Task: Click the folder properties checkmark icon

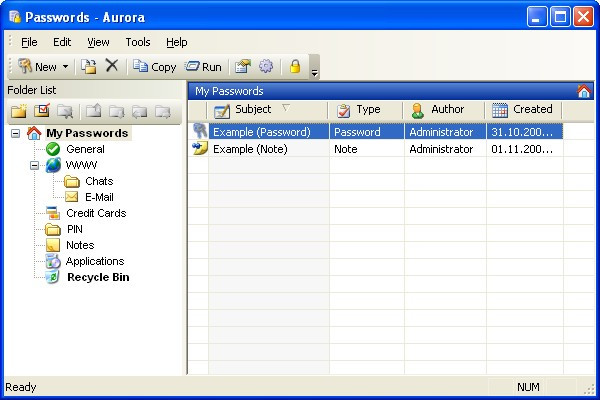Action: click(42, 111)
